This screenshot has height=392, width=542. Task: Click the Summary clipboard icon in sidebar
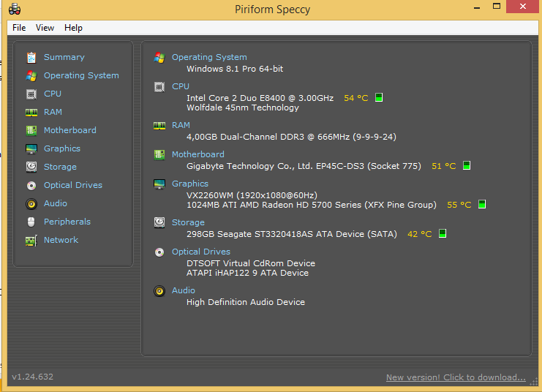click(x=31, y=57)
